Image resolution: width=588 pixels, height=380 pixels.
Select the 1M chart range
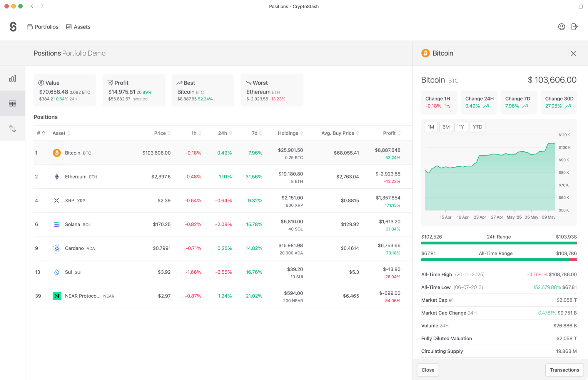[x=431, y=127]
